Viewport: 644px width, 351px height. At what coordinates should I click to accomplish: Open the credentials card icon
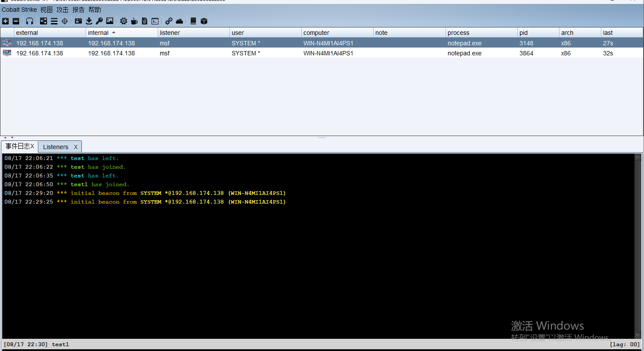(78, 21)
